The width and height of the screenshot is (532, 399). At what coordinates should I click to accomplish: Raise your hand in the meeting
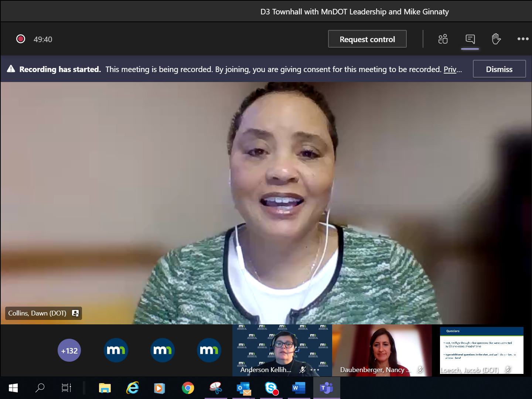tap(496, 39)
